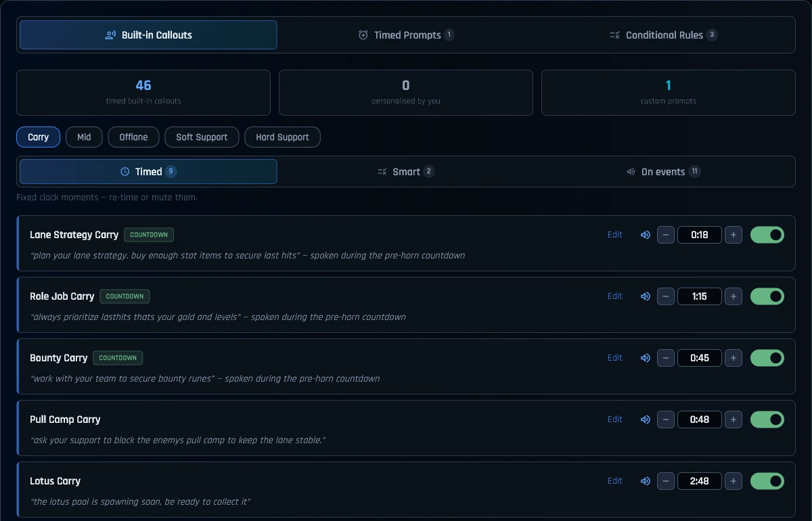Click COUNTDOWN badge next to Bounty Carry
Image resolution: width=812 pixels, height=521 pixels.
click(x=118, y=358)
